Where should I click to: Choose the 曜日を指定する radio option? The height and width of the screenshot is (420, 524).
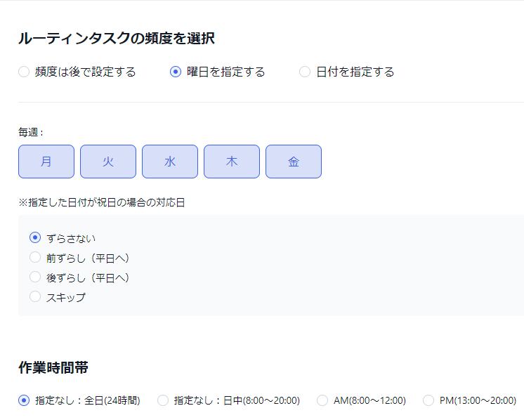(176, 72)
